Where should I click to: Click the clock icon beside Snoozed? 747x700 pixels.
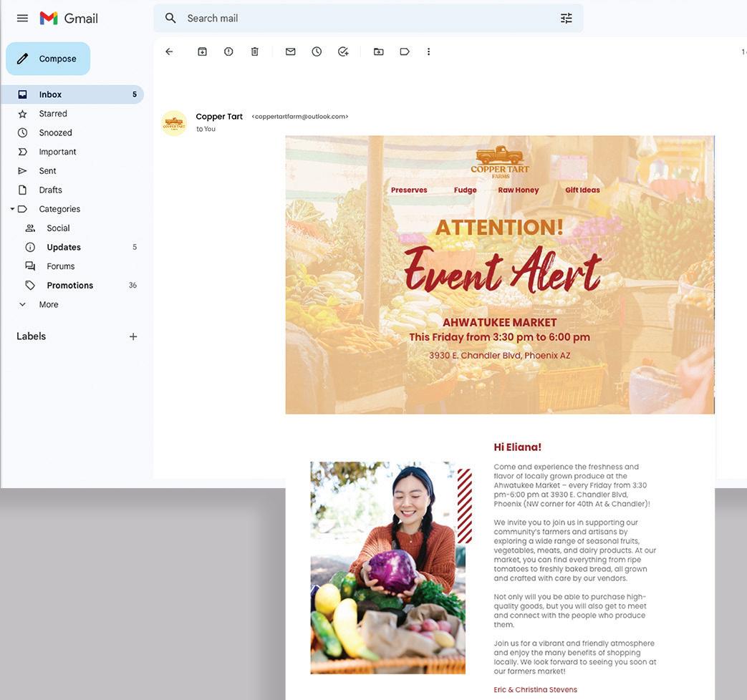pos(22,133)
